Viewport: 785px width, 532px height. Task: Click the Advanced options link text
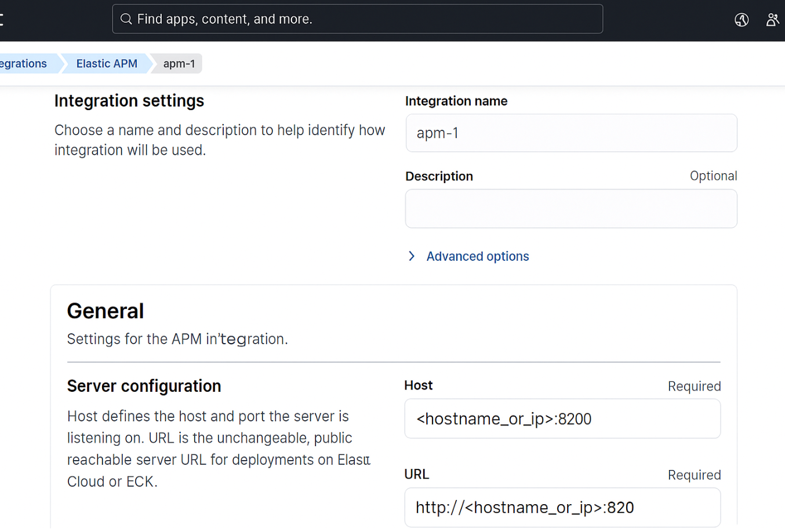477,256
